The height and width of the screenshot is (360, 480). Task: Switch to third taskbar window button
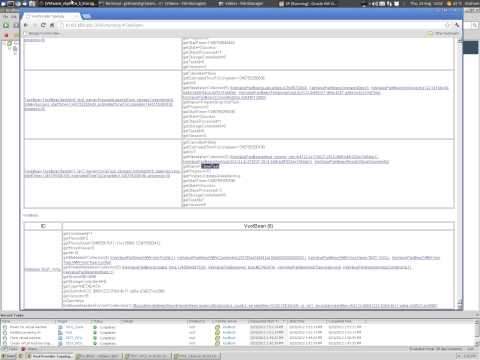point(147,356)
